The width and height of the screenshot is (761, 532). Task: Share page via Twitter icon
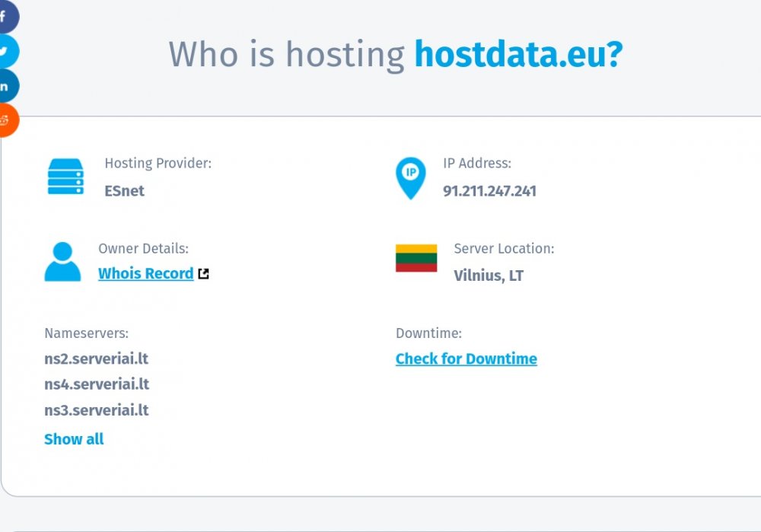[x=6, y=52]
